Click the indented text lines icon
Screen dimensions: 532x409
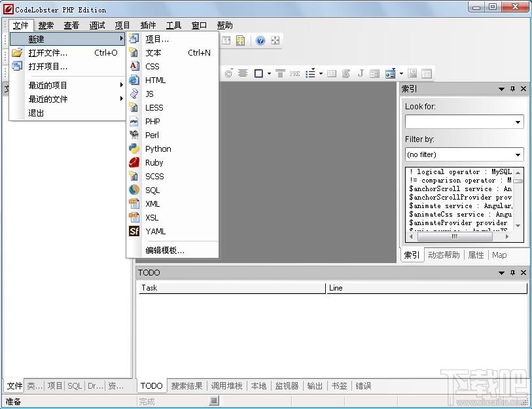[x=280, y=73]
